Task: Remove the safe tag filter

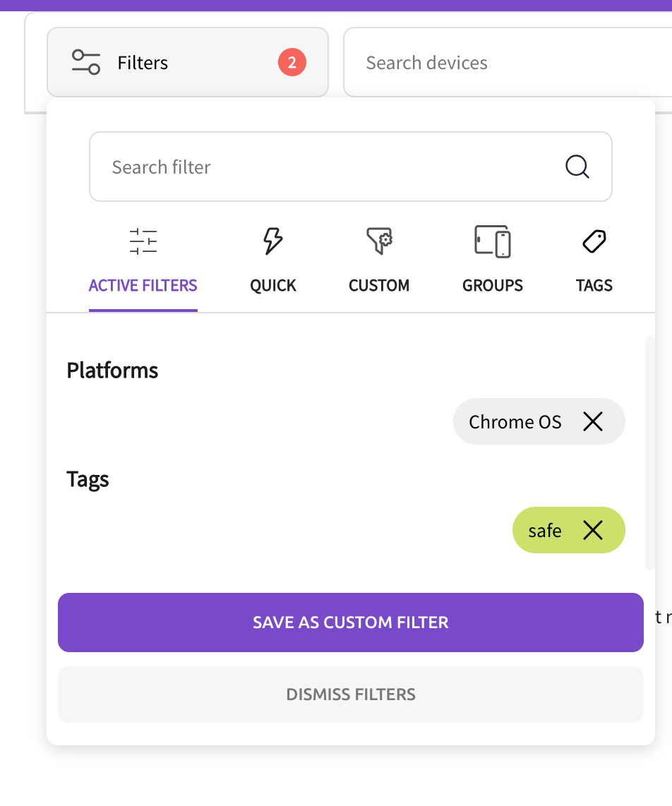Action: click(594, 530)
